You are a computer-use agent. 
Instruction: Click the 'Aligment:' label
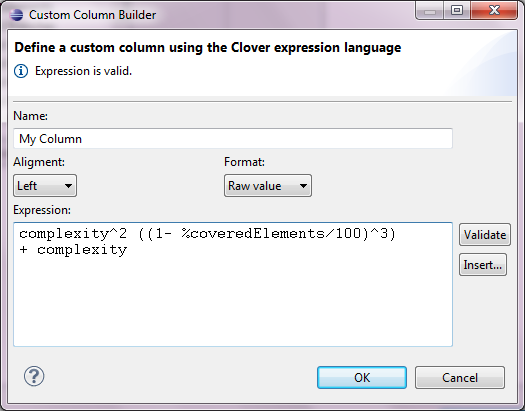coord(39,162)
